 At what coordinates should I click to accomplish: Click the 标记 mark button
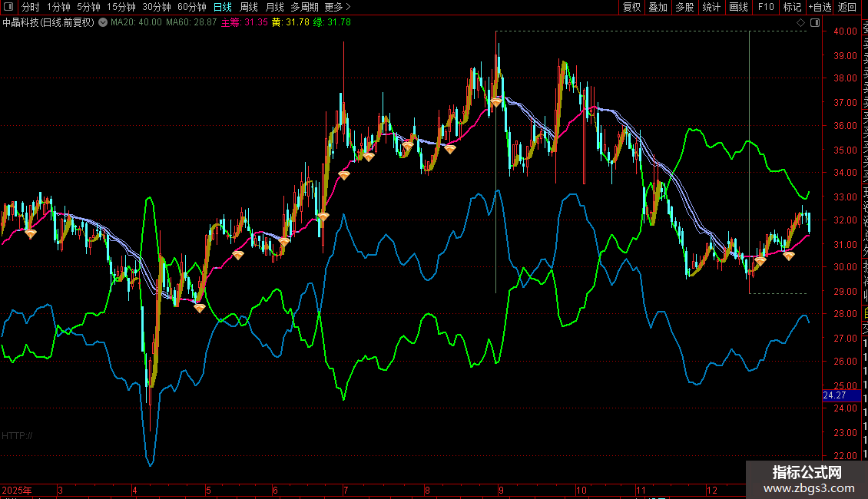coord(792,7)
